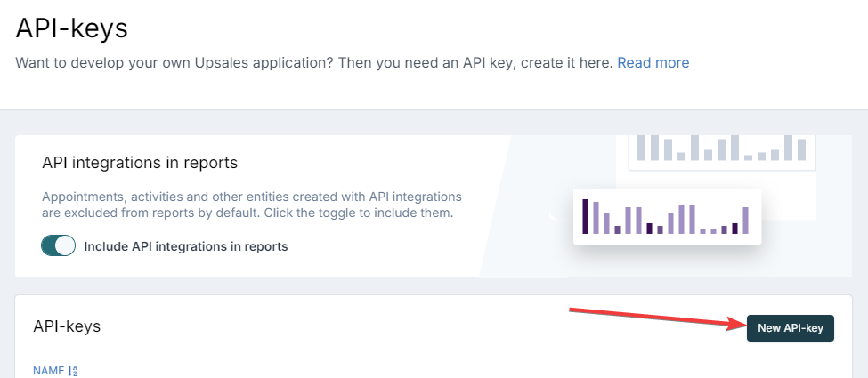Toggle Include API integrations in reports switch

(58, 245)
